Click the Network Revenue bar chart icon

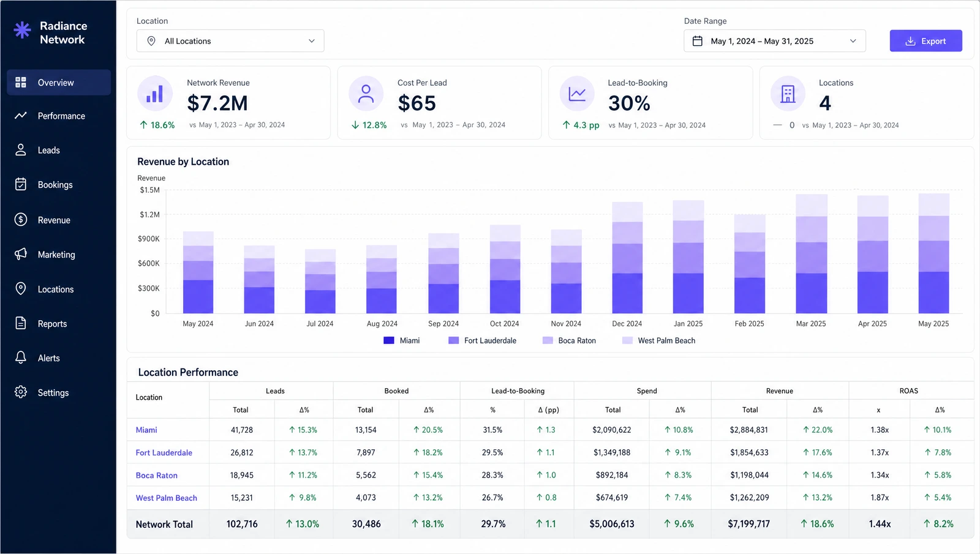tap(155, 94)
